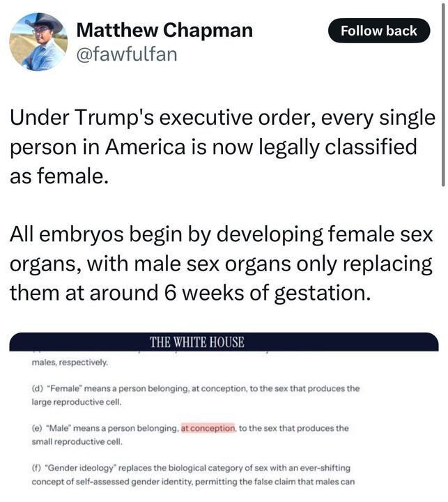Screen dimensions: 448x502
Task: Open the Matthew Chapman display name
Action: (x=164, y=30)
